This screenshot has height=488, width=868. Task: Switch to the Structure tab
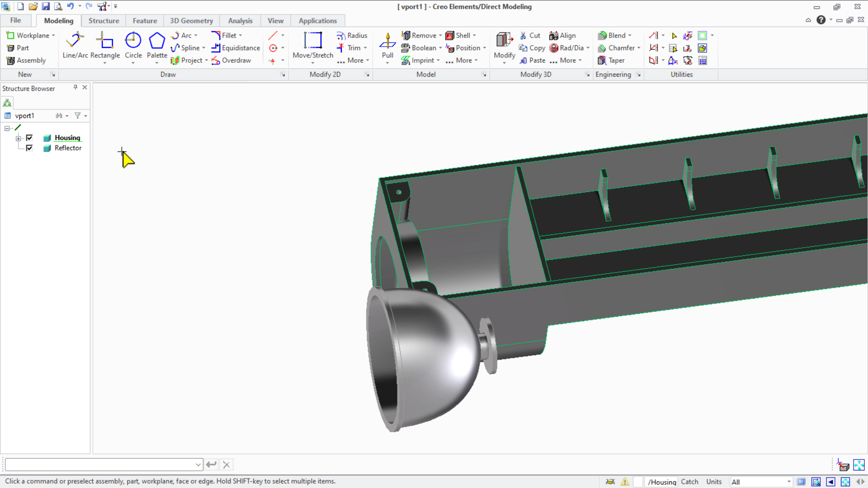click(104, 21)
